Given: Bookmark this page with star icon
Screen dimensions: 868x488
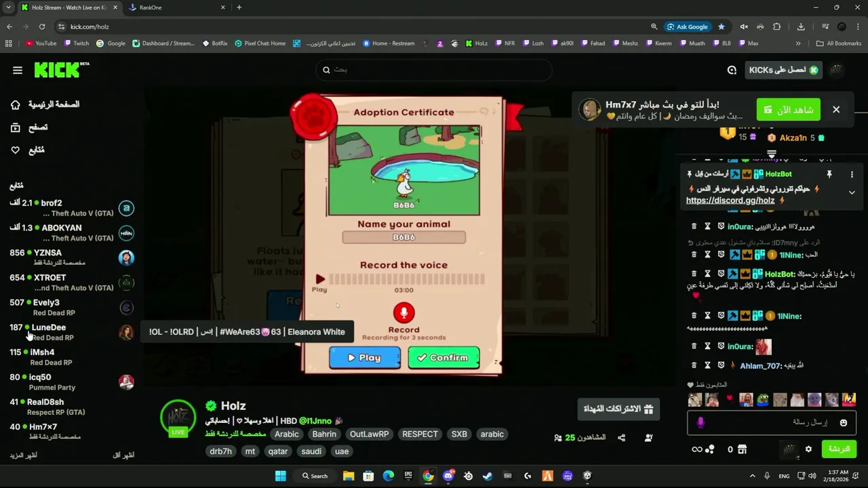Looking at the screenshot, I should (722, 26).
